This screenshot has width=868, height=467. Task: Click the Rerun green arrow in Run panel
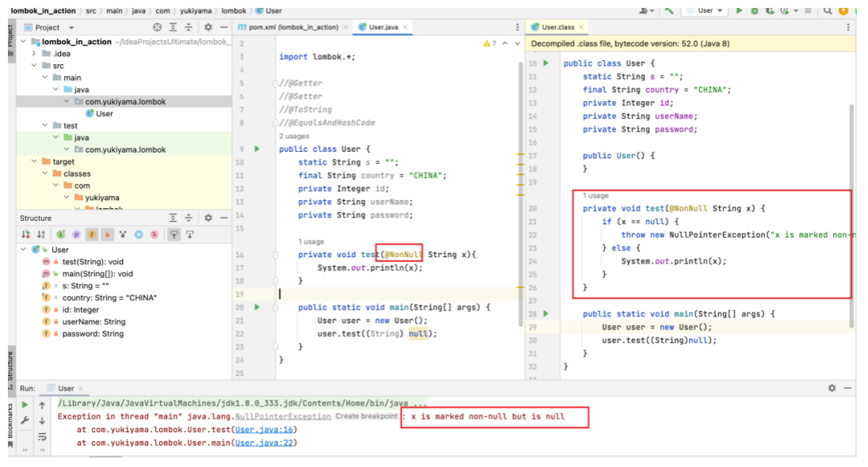coord(25,405)
